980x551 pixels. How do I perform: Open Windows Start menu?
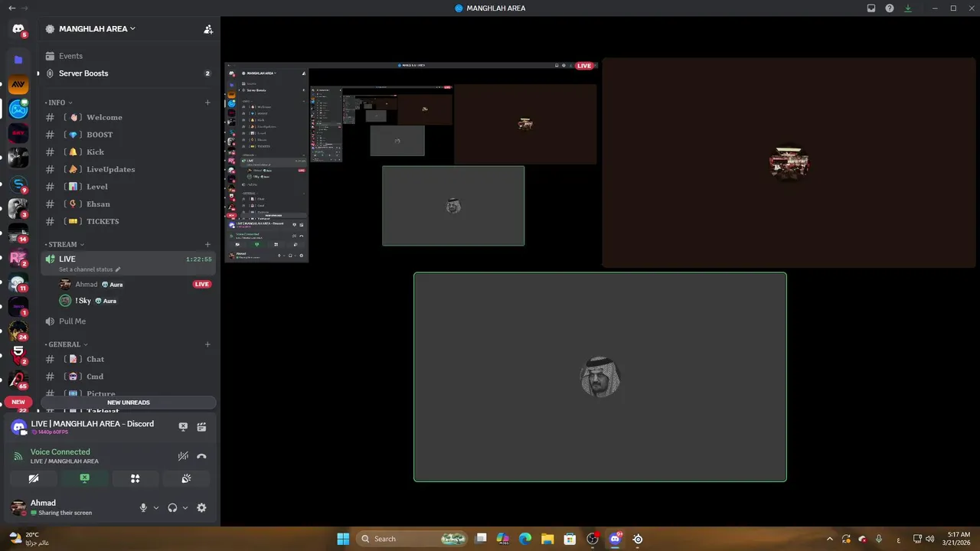(x=343, y=539)
